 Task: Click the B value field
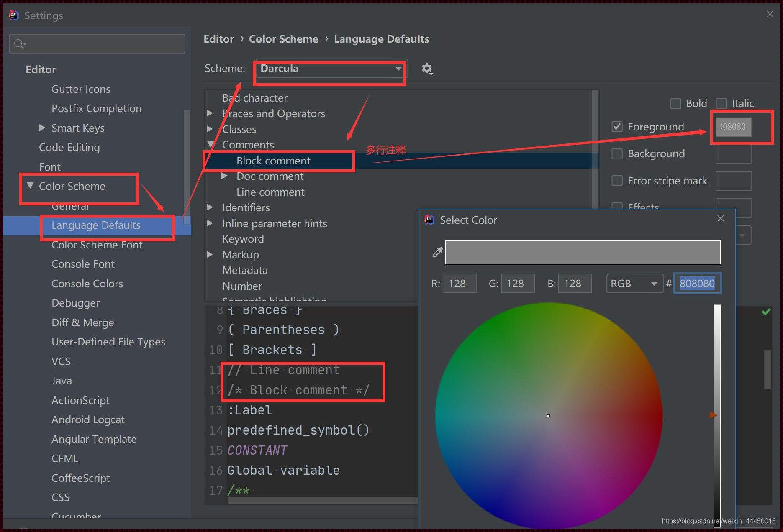click(x=575, y=284)
